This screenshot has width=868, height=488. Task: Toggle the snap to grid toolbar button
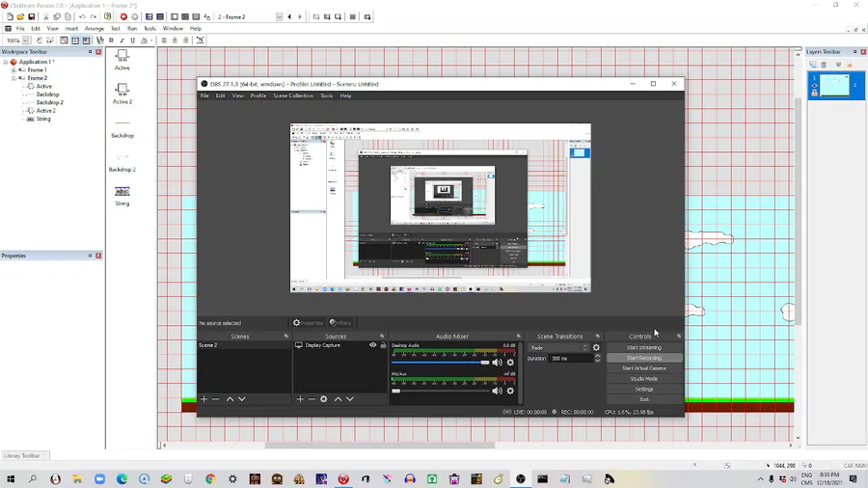(87, 41)
